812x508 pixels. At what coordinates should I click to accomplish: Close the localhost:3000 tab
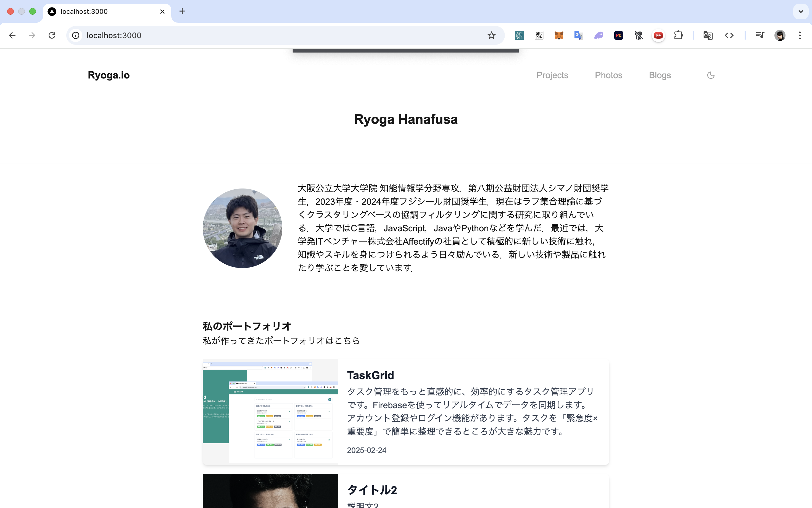[x=162, y=12]
